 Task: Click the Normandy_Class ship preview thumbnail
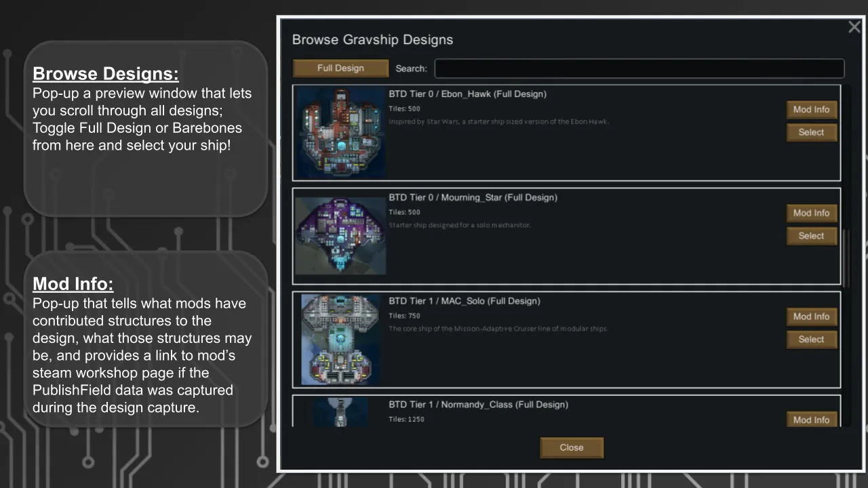pos(340,411)
